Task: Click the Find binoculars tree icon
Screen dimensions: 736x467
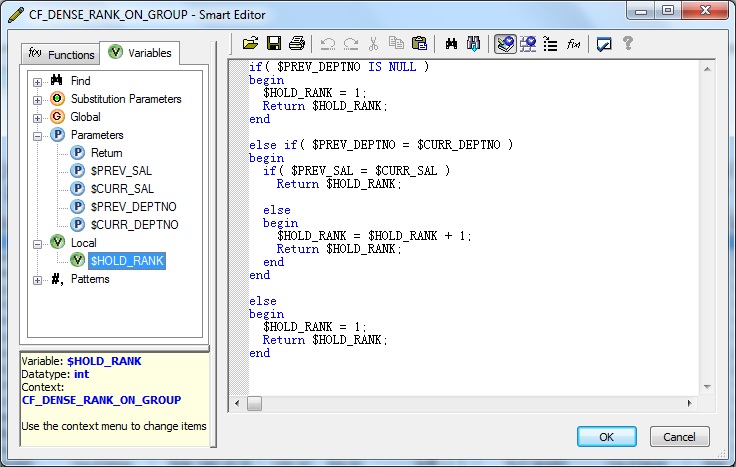Action: [57, 80]
